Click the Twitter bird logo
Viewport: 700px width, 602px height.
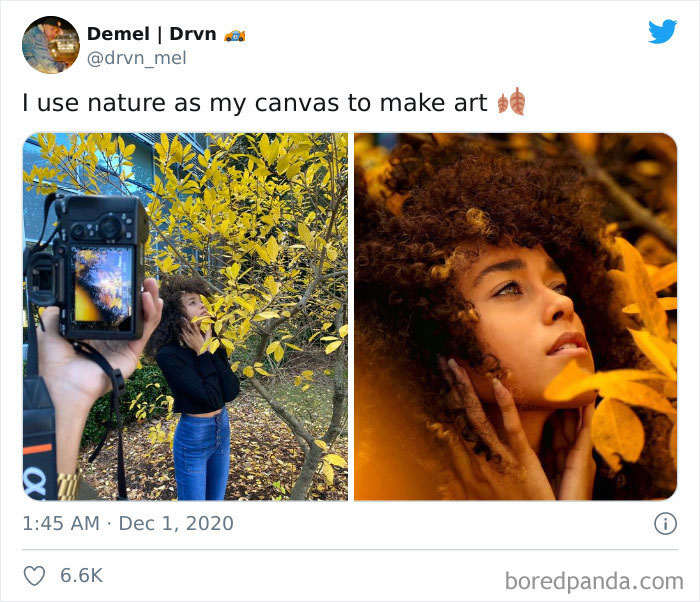pos(662,32)
